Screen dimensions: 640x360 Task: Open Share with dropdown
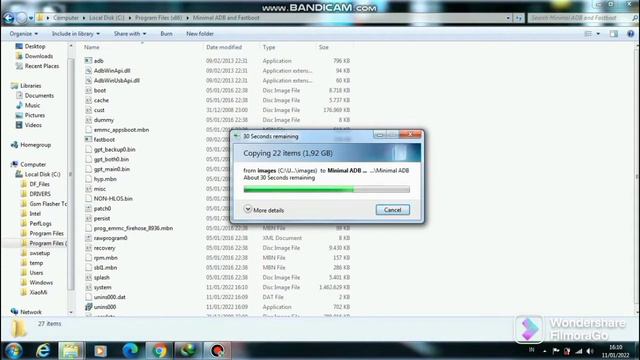(x=130, y=34)
